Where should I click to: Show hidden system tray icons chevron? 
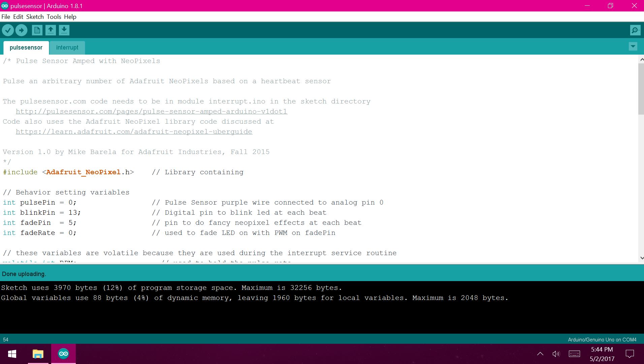pyautogui.click(x=540, y=354)
